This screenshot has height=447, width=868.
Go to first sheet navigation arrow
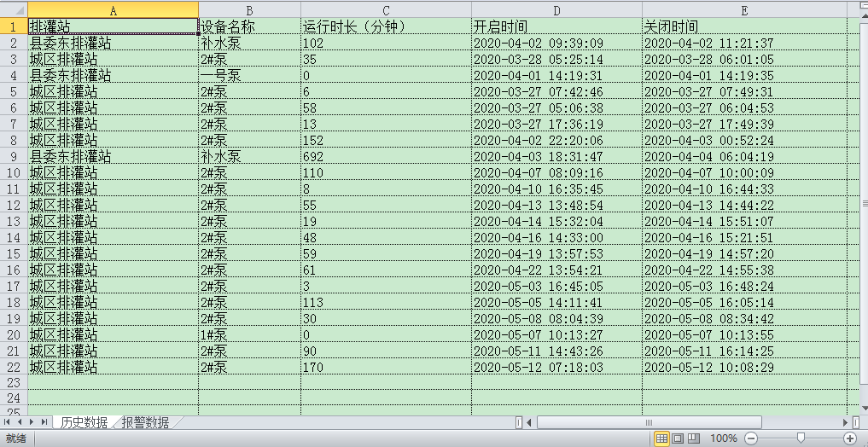[x=7, y=422]
